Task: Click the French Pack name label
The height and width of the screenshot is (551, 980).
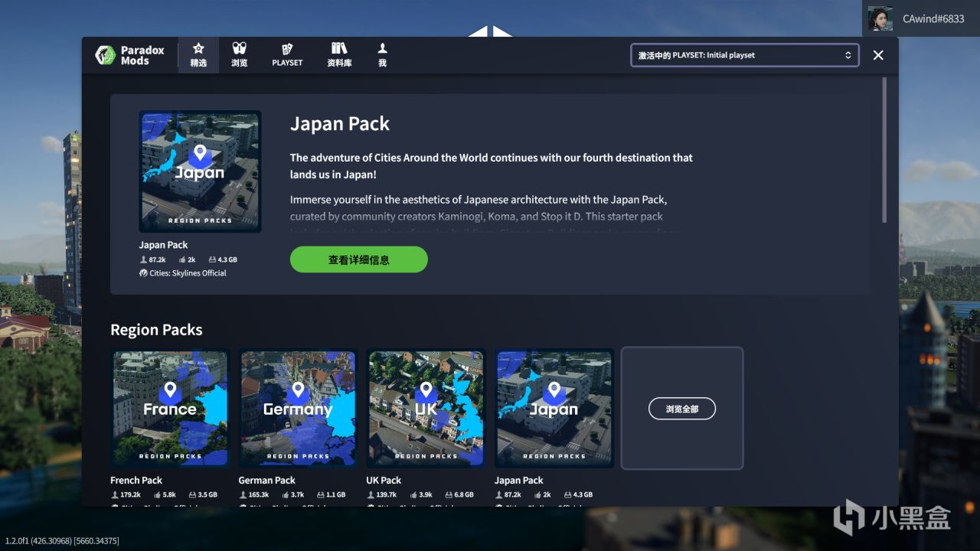Action: point(136,481)
